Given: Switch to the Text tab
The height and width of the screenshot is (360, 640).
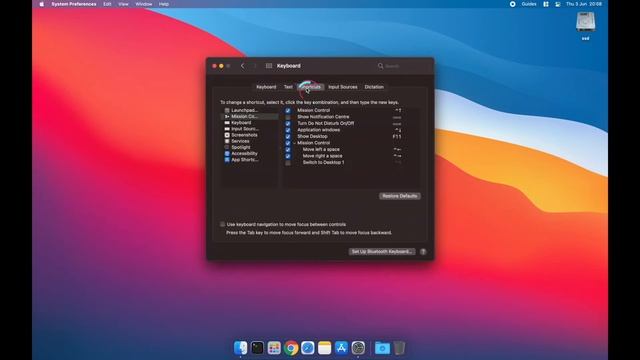Looking at the screenshot, I should pyautogui.click(x=288, y=87).
